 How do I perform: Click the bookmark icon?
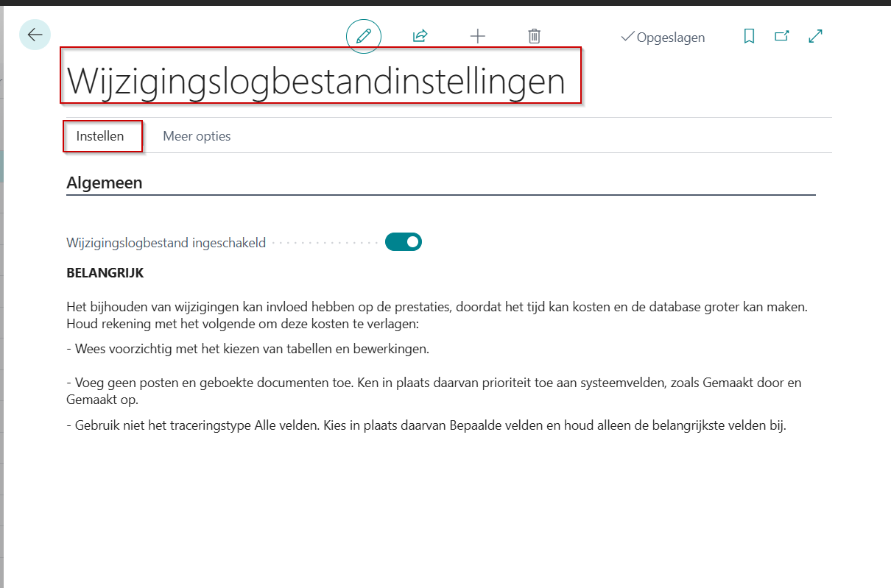tap(749, 36)
